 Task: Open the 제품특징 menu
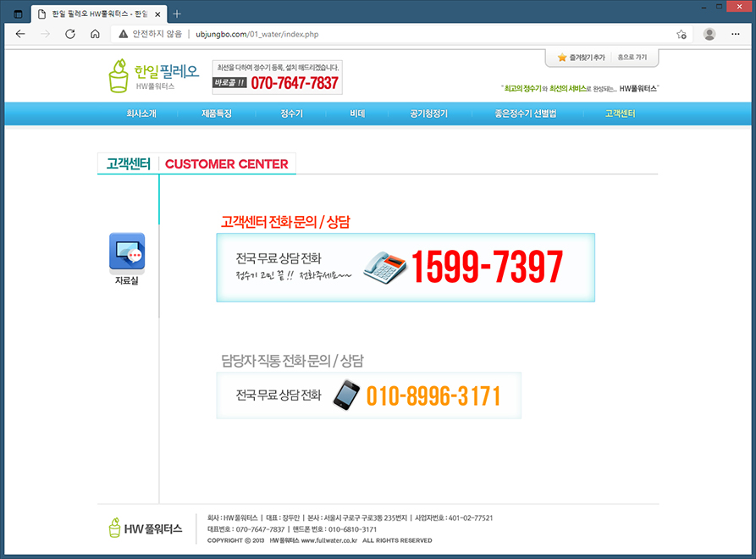(217, 113)
